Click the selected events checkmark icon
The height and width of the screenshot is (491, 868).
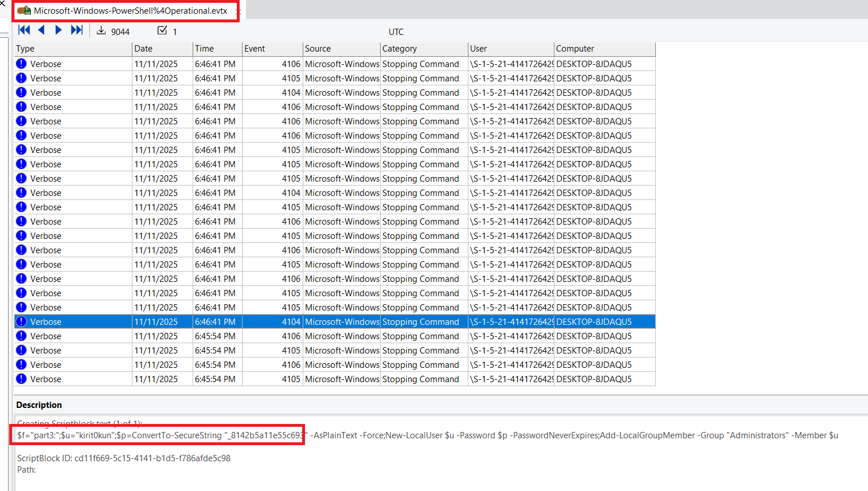pyautogui.click(x=162, y=31)
